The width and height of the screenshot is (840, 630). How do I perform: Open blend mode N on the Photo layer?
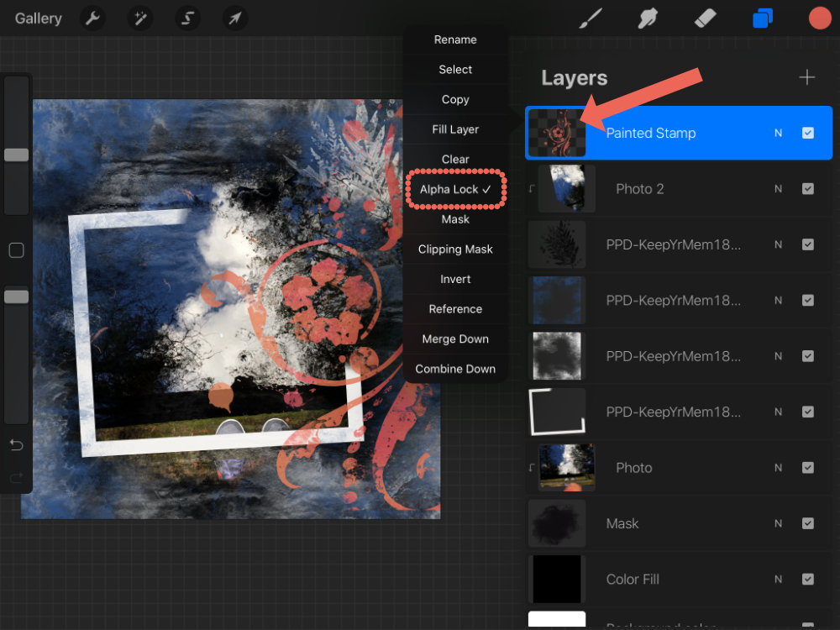pyautogui.click(x=779, y=468)
